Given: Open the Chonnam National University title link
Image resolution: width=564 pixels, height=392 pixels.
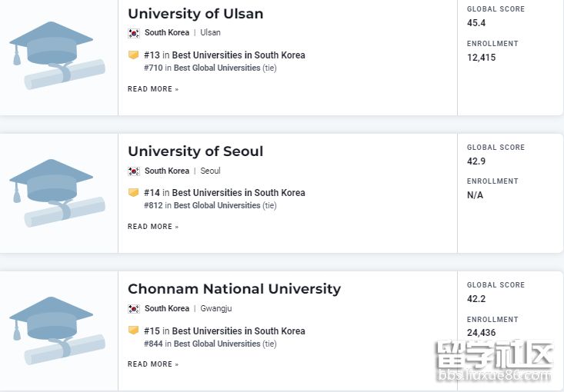Looking at the screenshot, I should pyautogui.click(x=234, y=289).
